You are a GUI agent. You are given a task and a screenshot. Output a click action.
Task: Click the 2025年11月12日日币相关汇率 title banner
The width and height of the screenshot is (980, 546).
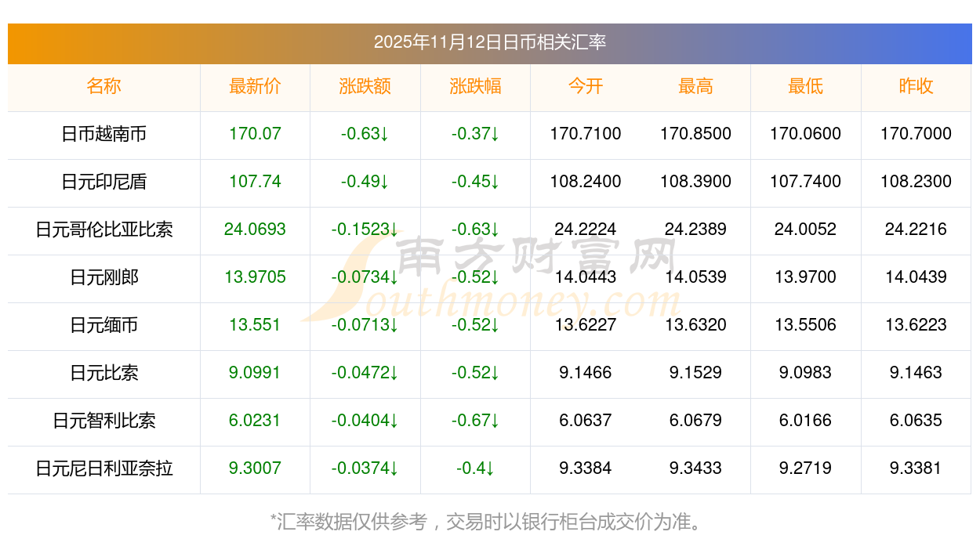coord(489,42)
